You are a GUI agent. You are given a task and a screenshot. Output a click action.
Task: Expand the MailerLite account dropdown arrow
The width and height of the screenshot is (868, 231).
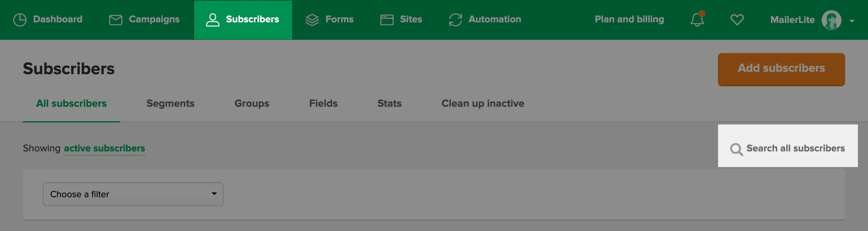pos(852,21)
